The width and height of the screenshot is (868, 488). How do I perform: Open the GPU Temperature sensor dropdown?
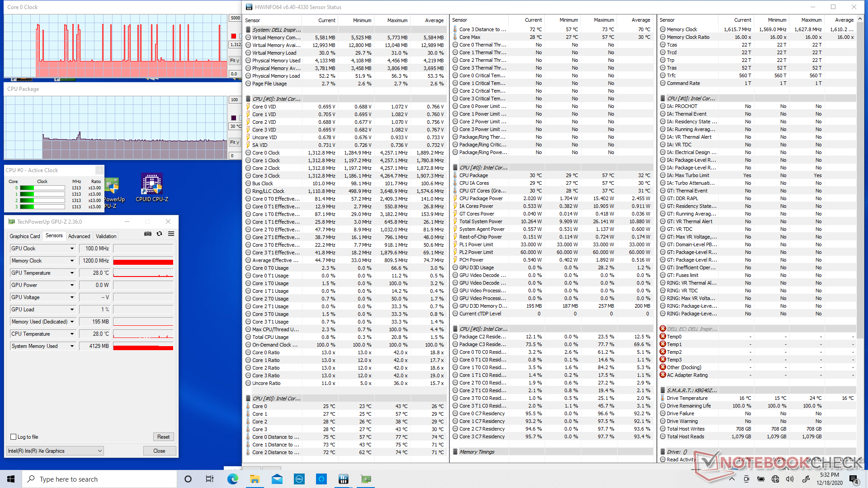coord(72,273)
